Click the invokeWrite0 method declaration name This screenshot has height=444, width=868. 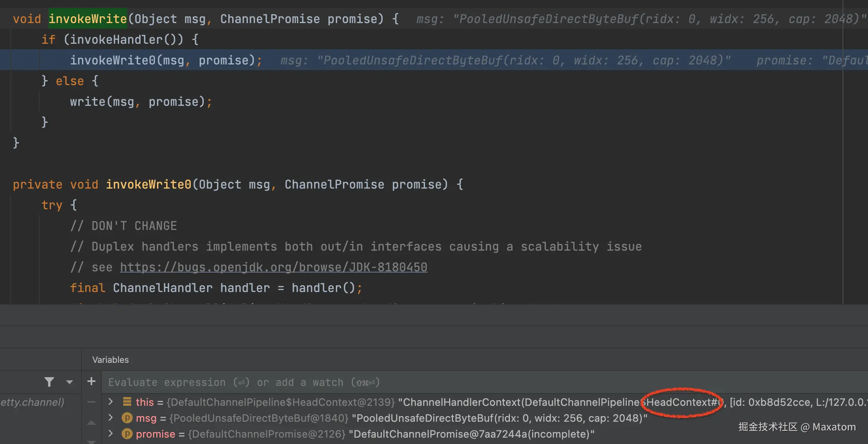tap(148, 184)
